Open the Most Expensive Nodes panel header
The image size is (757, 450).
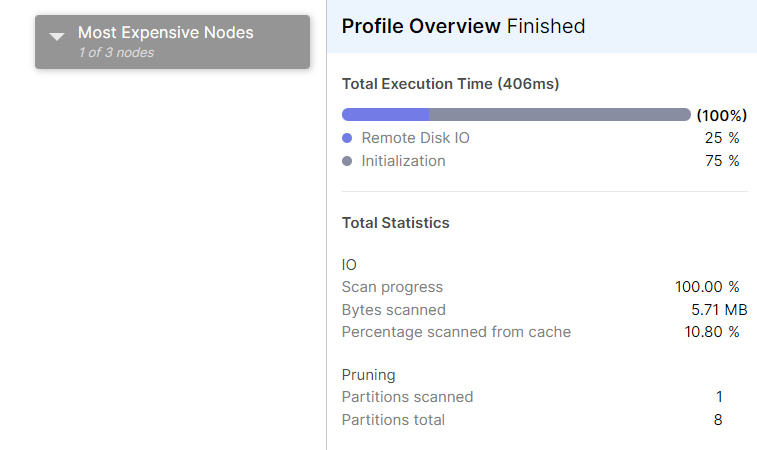[172, 42]
